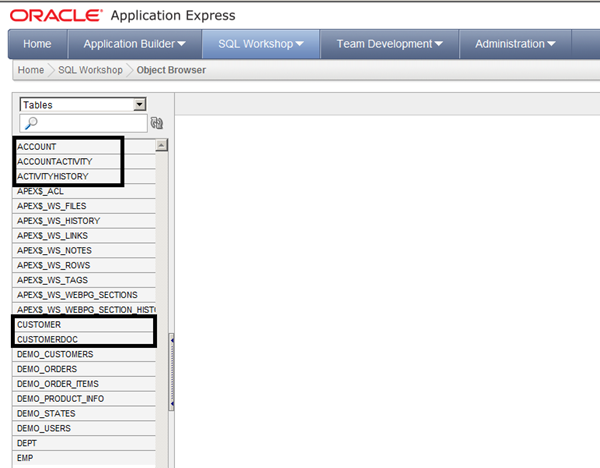Click the SQL Workshop breadcrumb link
This screenshot has height=468, width=600.
click(x=90, y=70)
